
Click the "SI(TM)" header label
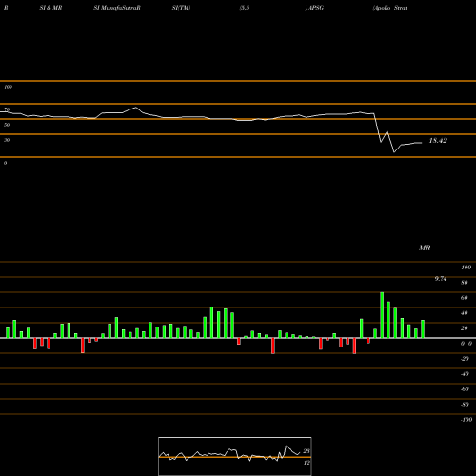(x=181, y=8)
